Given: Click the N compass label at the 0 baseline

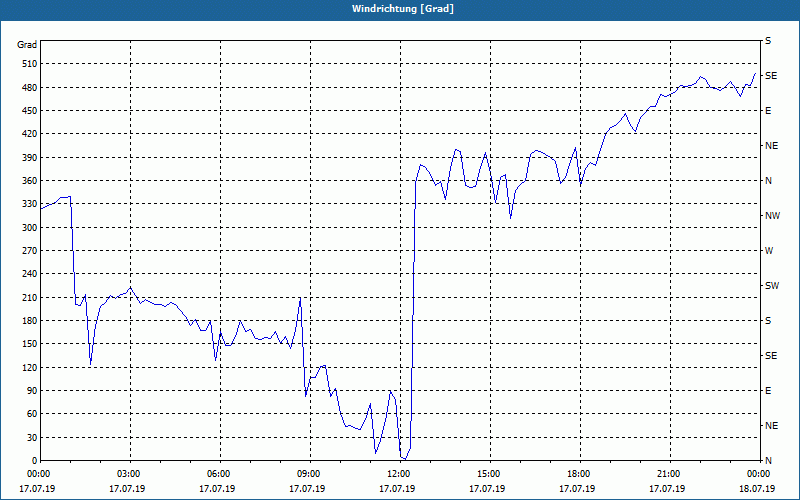Looking at the screenshot, I should coord(768,461).
